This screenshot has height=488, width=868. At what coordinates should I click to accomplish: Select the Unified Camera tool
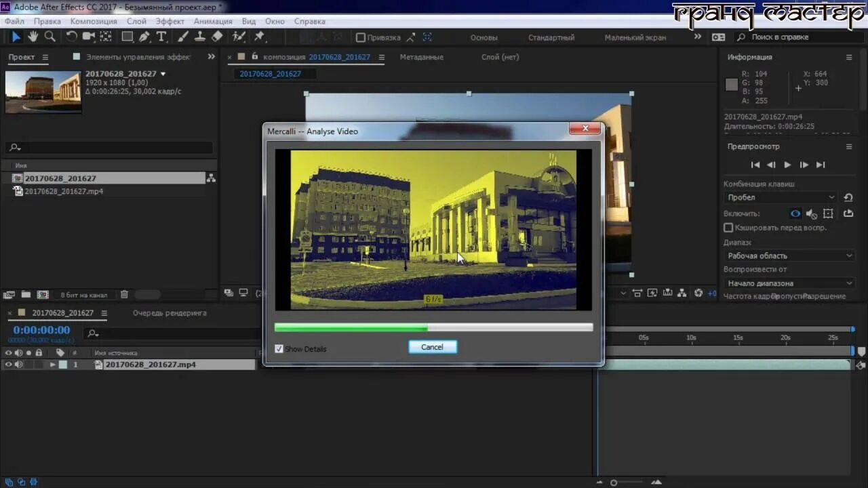[89, 37]
